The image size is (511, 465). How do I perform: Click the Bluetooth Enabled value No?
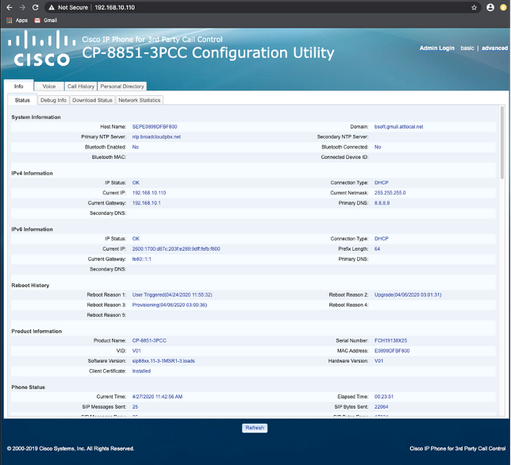(x=135, y=147)
